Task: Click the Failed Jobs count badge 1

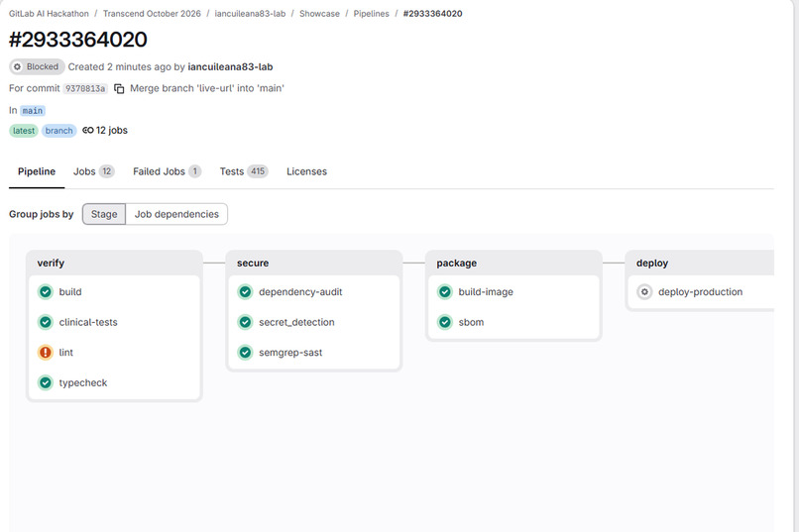Action: point(194,171)
